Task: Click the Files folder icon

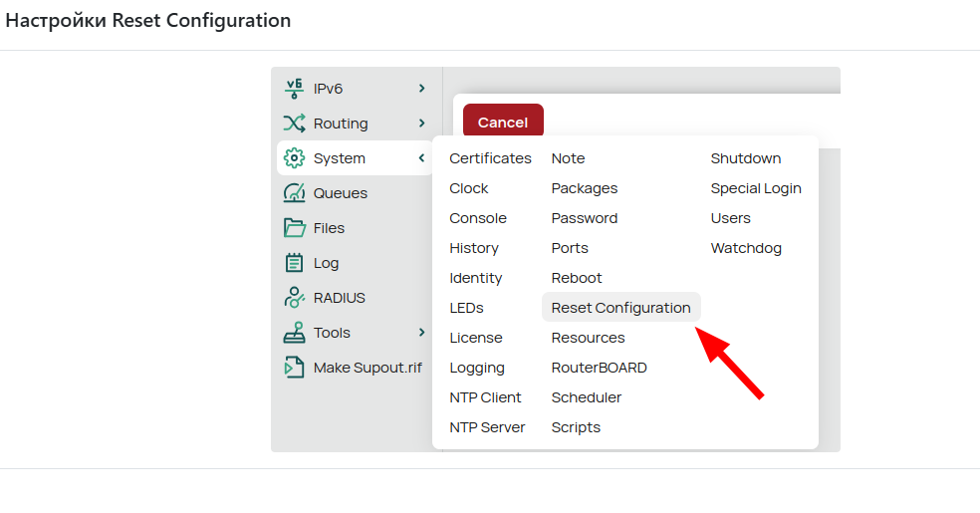Action: 294,228
